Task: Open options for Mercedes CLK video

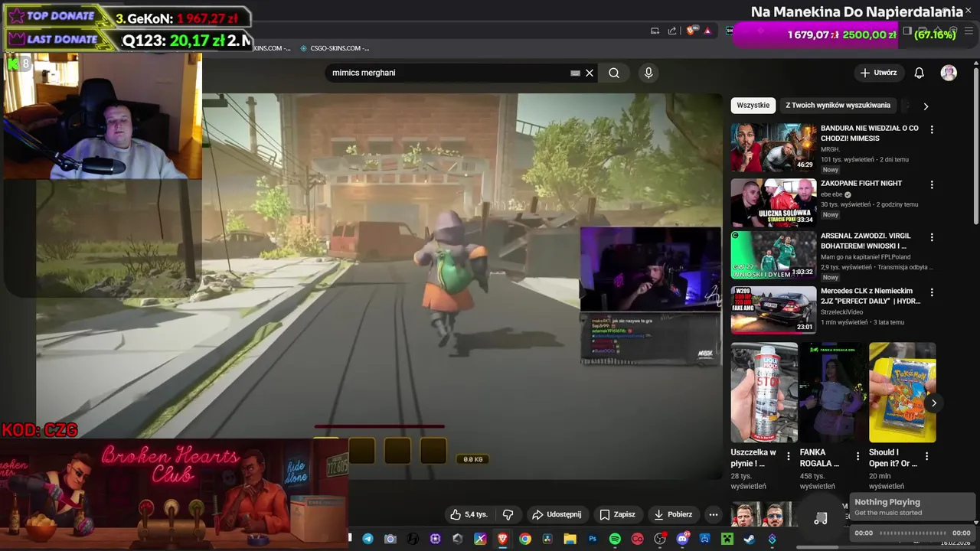Action: [932, 292]
